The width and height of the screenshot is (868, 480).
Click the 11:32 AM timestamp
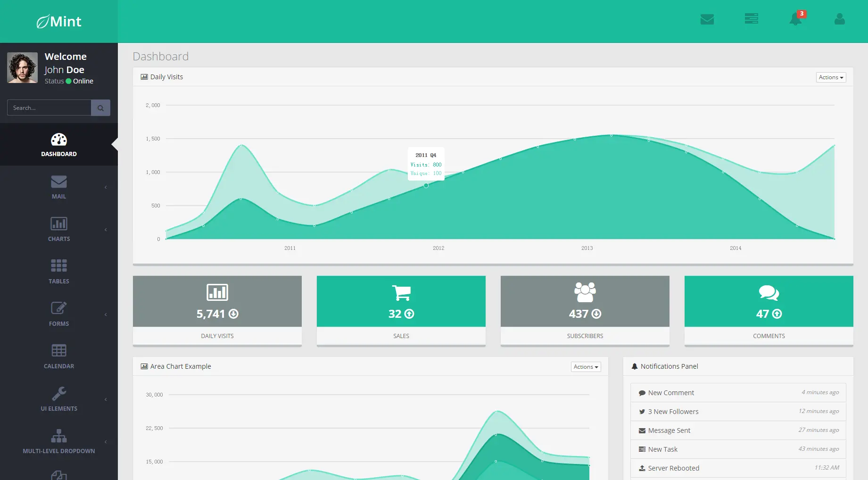point(827,468)
